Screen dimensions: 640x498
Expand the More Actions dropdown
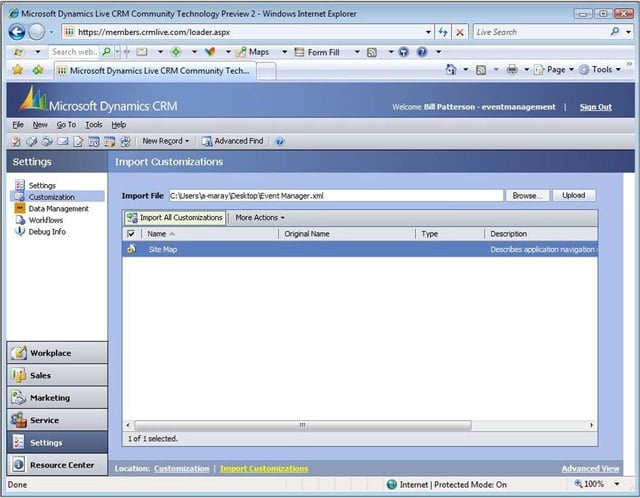click(260, 218)
